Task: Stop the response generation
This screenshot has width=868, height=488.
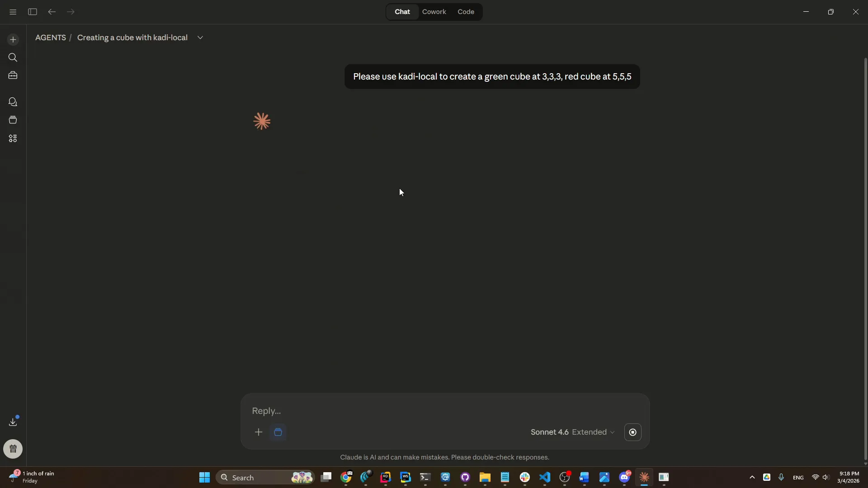Action: point(632,432)
